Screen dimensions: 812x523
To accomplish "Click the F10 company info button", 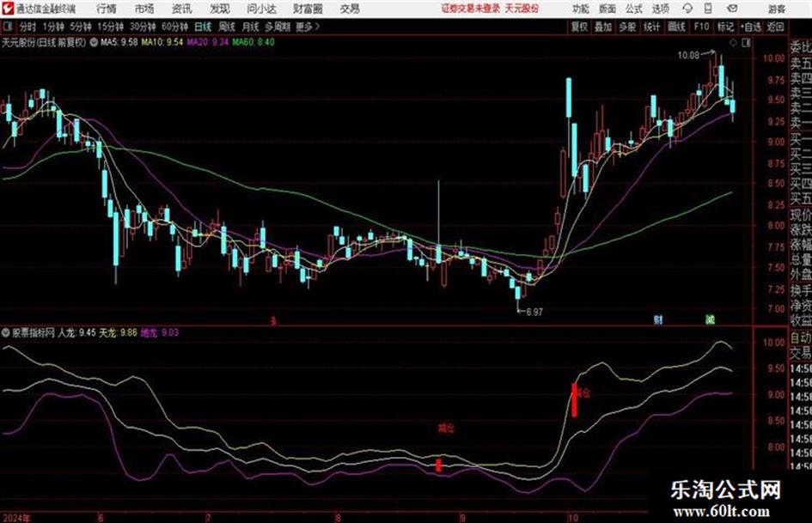I will [701, 27].
